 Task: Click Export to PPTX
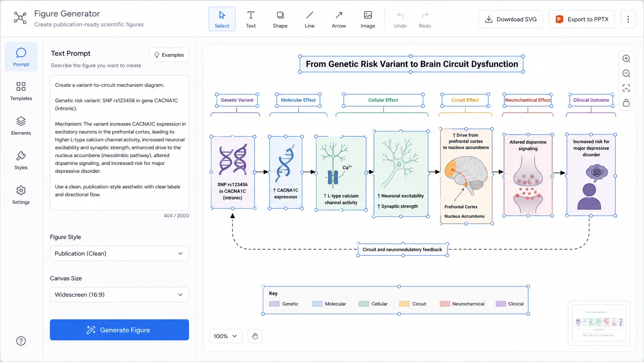click(582, 19)
